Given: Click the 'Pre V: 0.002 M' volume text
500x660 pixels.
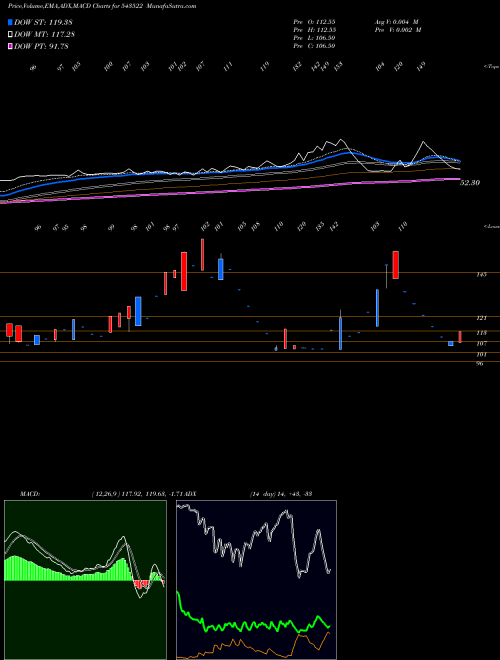Looking at the screenshot, I should point(398,30).
